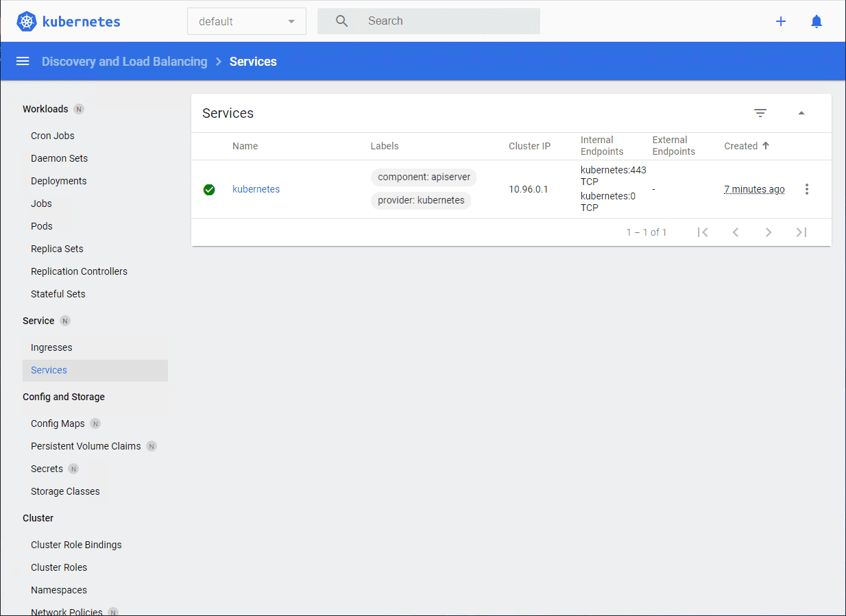The image size is (846, 616).
Task: Open Namespaces in sidebar
Action: click(x=59, y=590)
